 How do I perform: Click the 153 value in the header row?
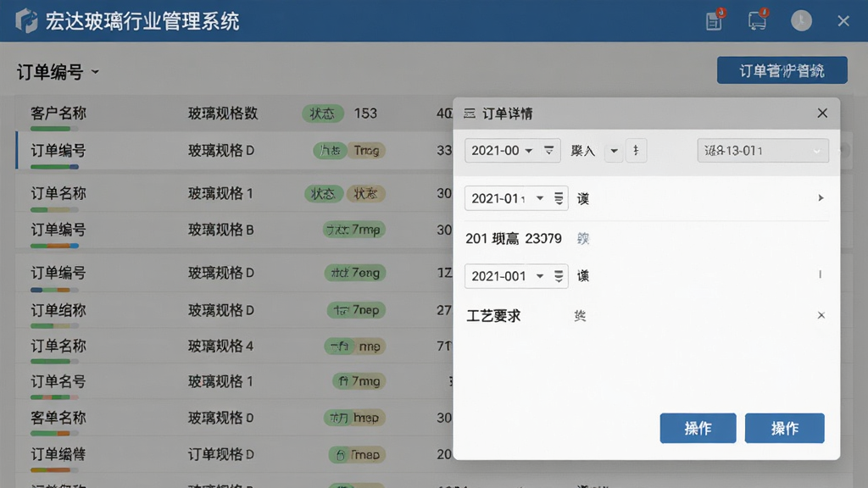click(365, 114)
